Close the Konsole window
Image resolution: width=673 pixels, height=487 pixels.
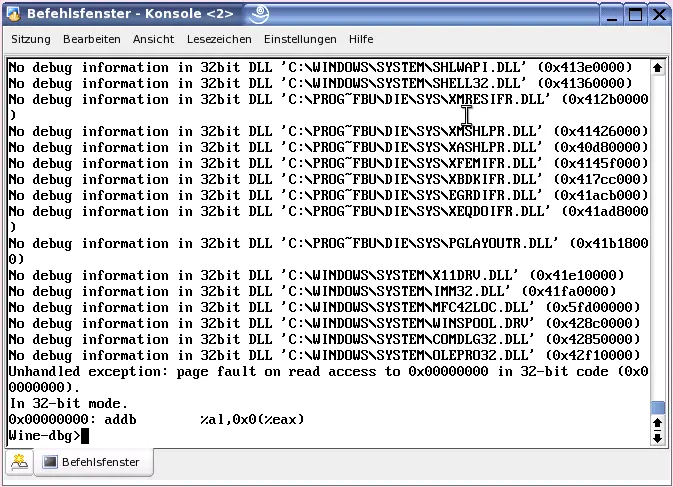click(659, 15)
